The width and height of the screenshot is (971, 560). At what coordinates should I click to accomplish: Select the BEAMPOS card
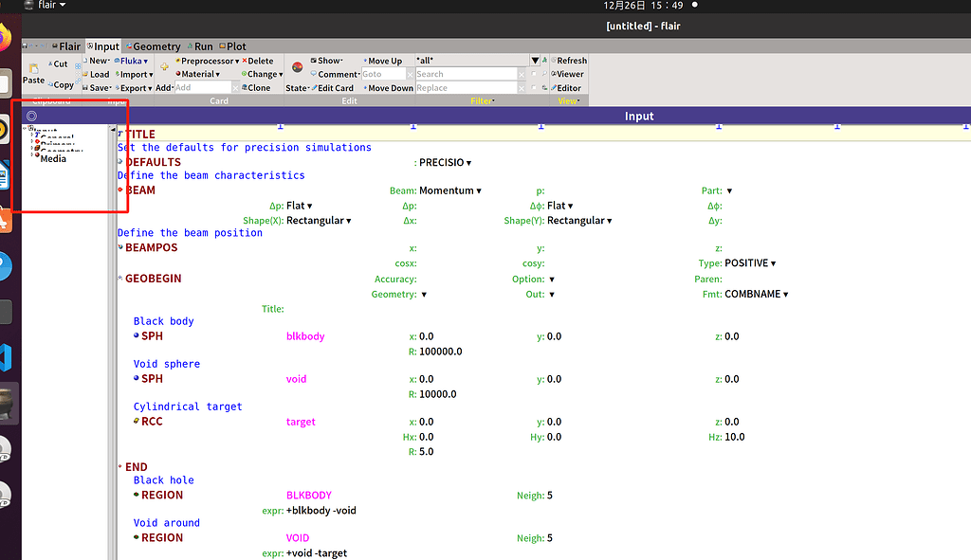(151, 247)
